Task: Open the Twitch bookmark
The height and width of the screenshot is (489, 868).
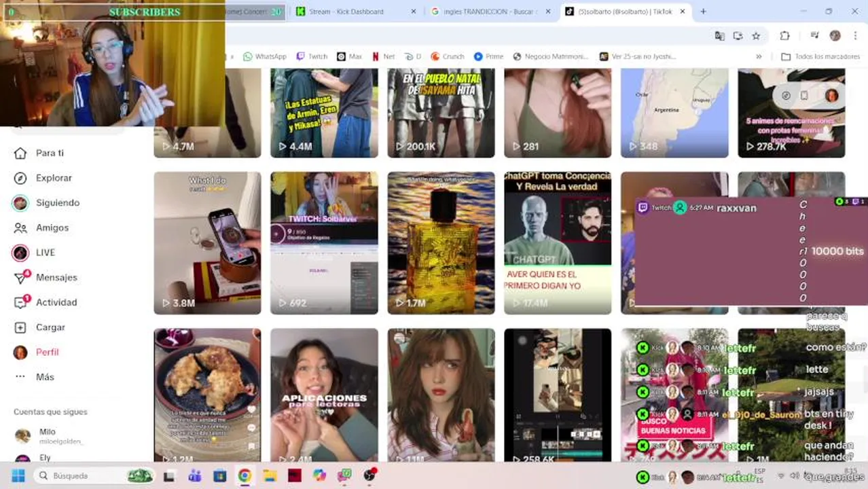Action: 312,56
